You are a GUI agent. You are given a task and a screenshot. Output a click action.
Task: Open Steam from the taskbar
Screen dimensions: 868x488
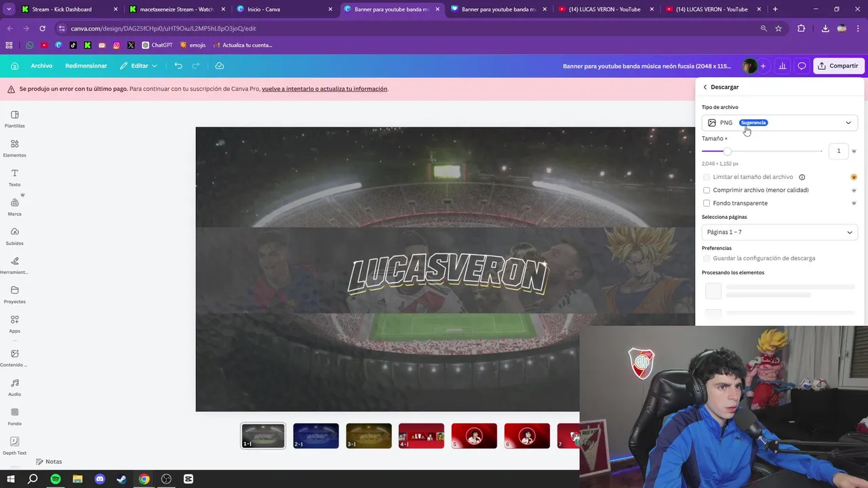coord(122,479)
